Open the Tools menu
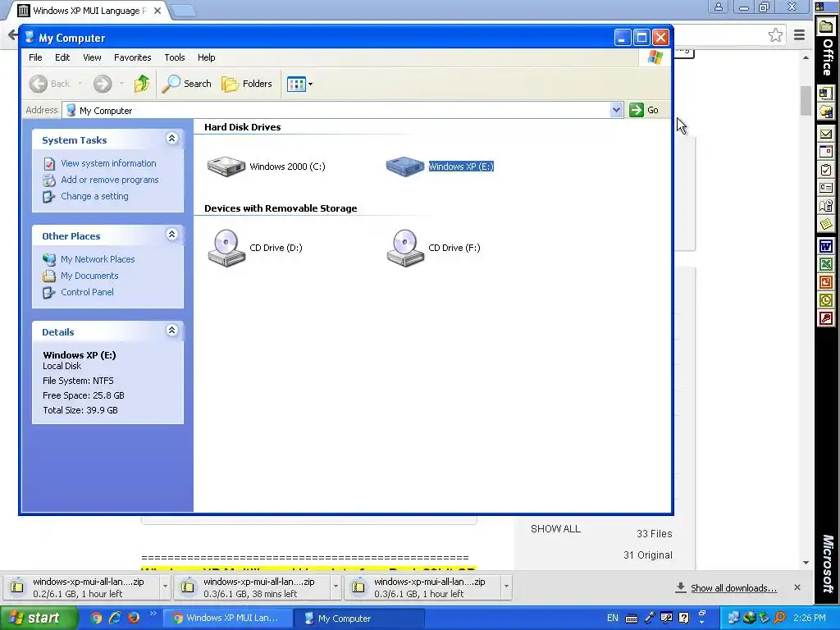The height and width of the screenshot is (630, 840). 175,57
